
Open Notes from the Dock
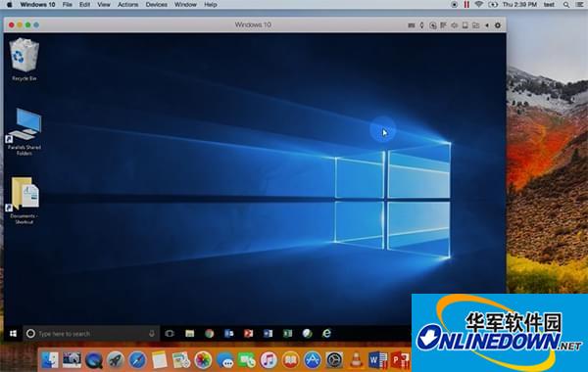(160, 360)
